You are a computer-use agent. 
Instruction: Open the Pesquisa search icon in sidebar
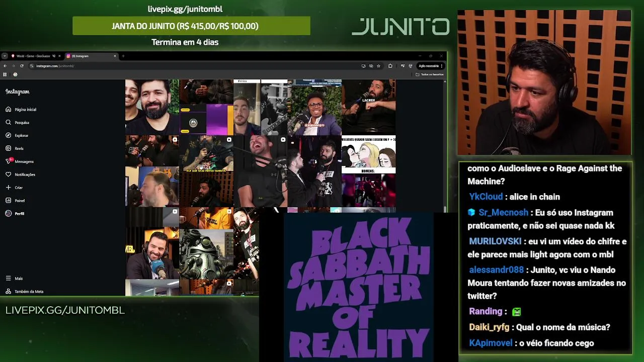pyautogui.click(x=8, y=122)
